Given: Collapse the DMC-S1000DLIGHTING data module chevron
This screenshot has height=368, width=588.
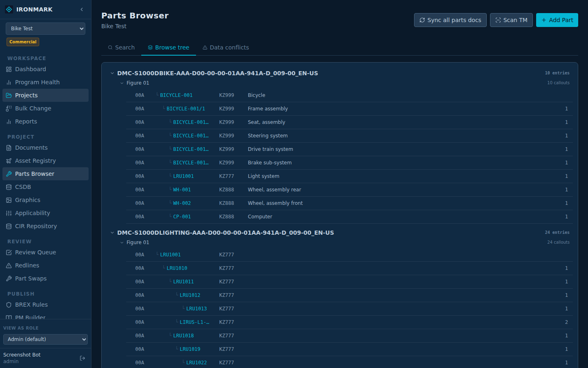Looking at the screenshot, I should point(112,233).
